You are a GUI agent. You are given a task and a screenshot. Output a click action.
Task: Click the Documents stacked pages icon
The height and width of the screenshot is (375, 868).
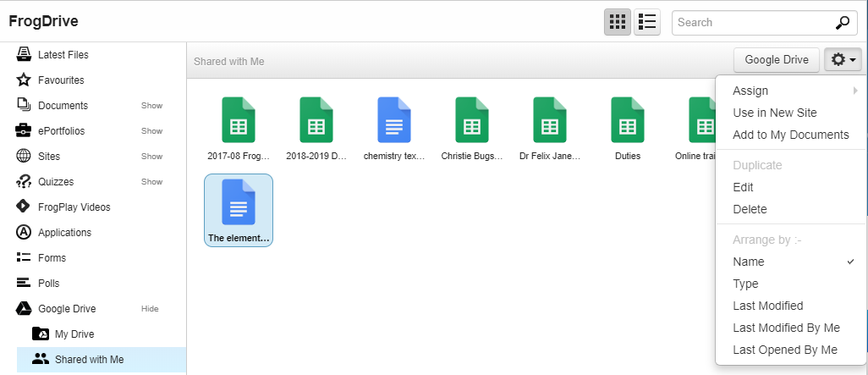23,105
